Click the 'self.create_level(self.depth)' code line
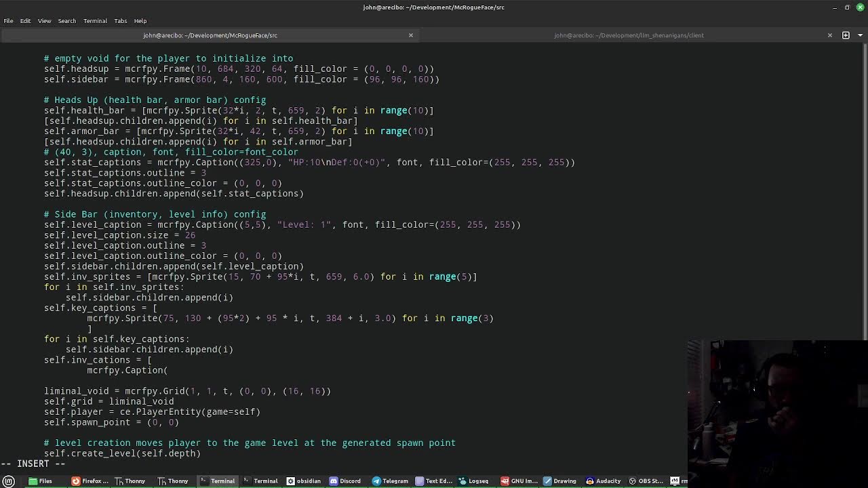 click(122, 453)
